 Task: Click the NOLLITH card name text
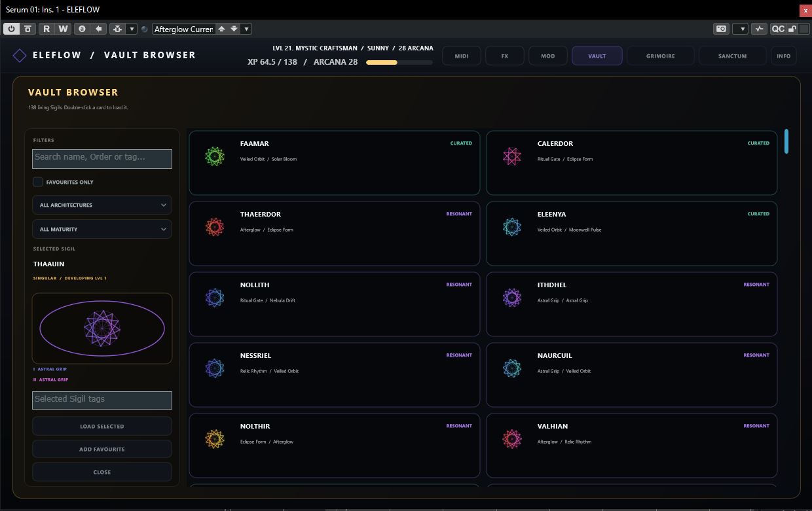click(255, 285)
